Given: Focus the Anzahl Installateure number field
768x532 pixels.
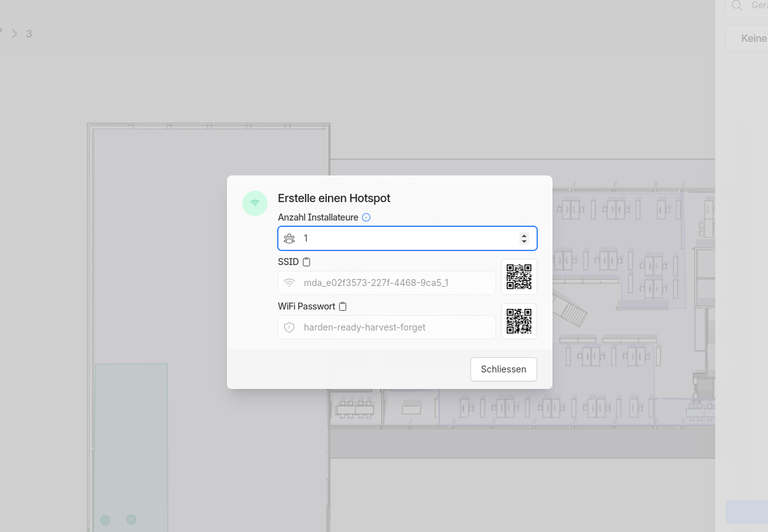Looking at the screenshot, I should coord(407,238).
